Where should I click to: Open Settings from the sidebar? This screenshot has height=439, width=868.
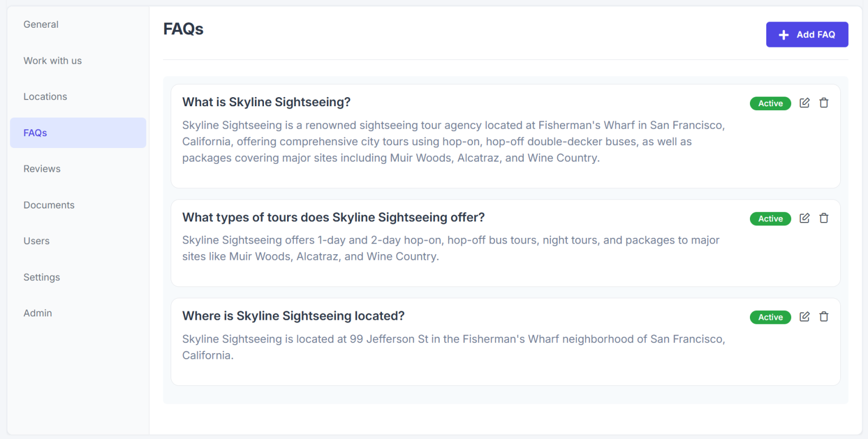coord(41,277)
